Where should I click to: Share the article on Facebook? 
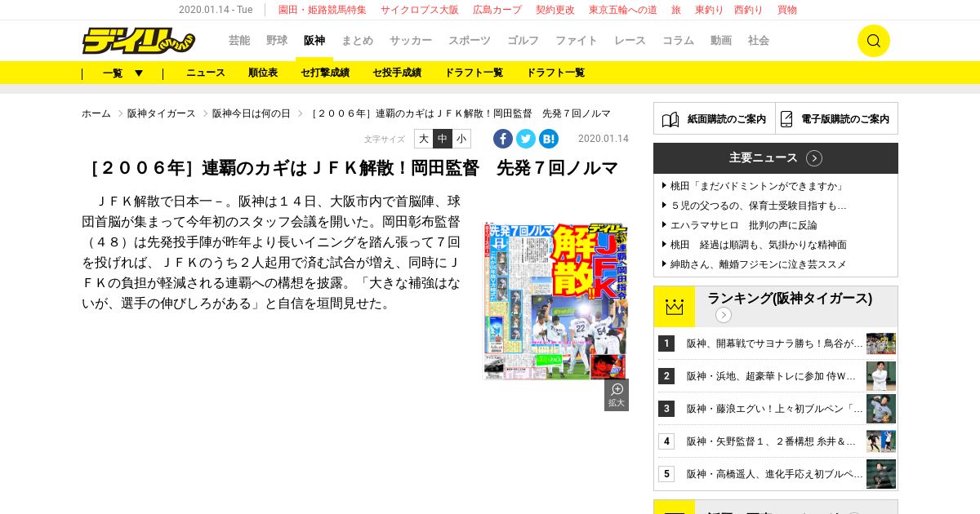click(503, 139)
